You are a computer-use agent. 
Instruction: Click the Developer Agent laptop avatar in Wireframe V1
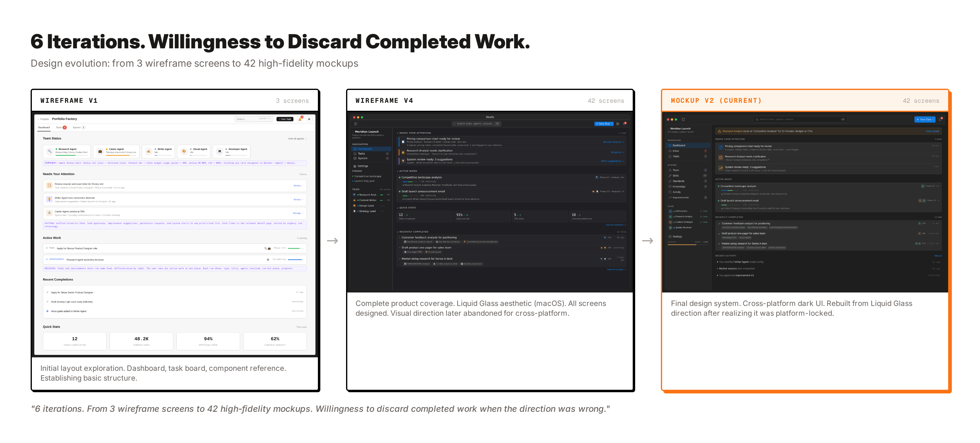click(x=220, y=151)
